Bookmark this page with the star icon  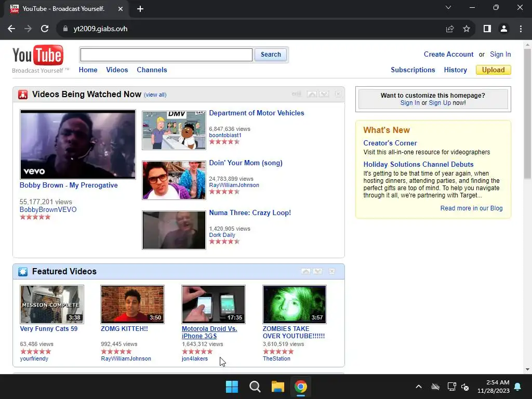tap(467, 29)
